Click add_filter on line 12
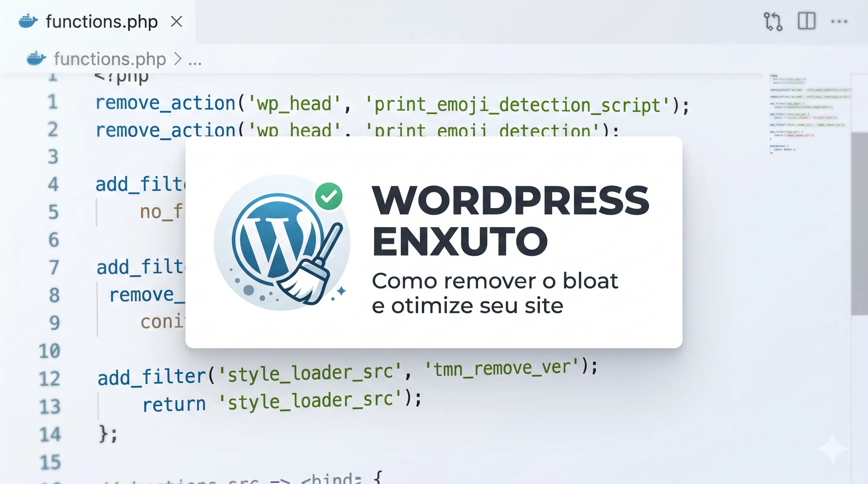Image resolution: width=868 pixels, height=484 pixels. 152,377
